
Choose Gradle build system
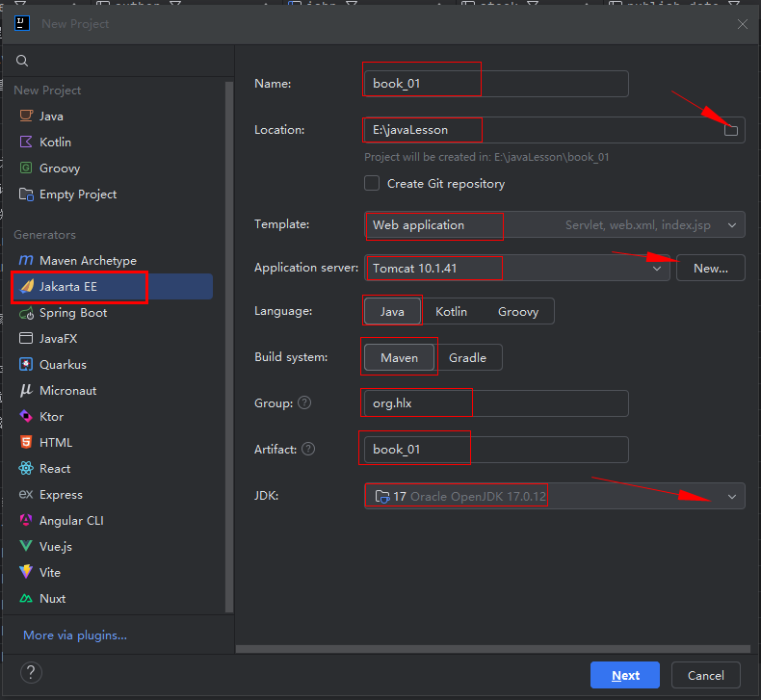pyautogui.click(x=467, y=357)
